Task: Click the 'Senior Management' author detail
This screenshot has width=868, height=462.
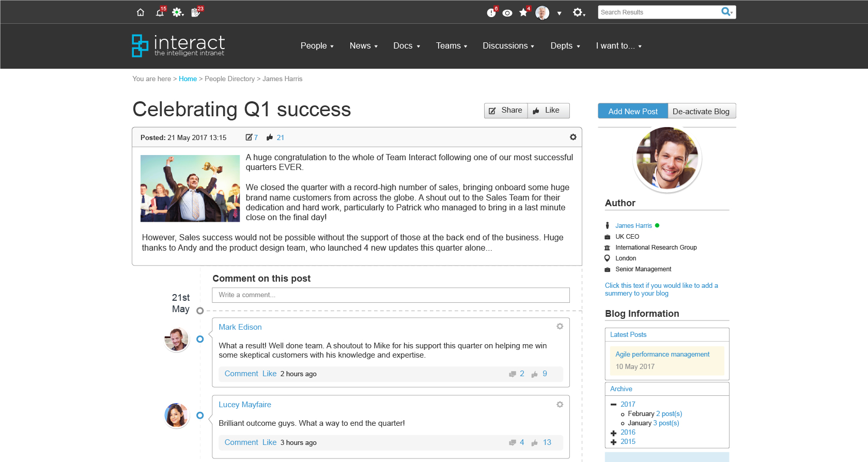Action: [643, 269]
